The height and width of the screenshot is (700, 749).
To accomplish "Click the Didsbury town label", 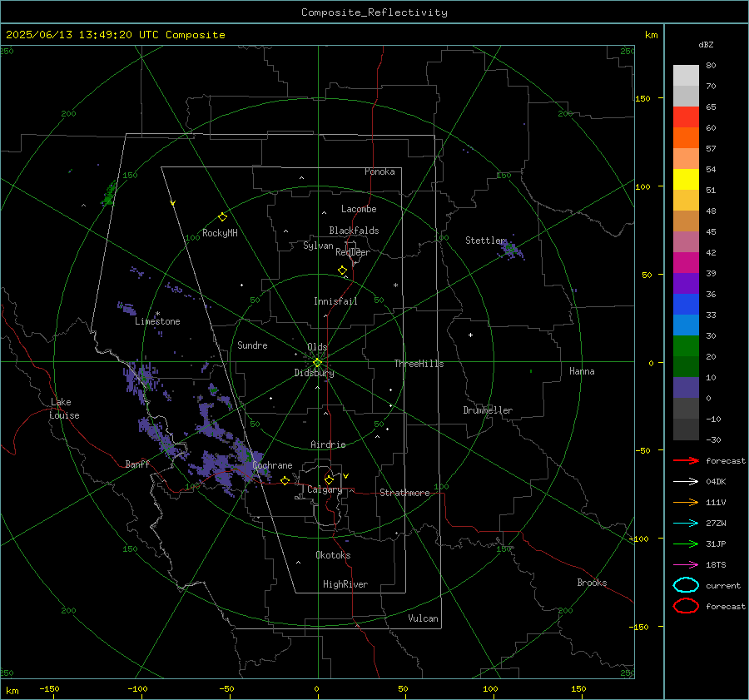I will coord(314,373).
